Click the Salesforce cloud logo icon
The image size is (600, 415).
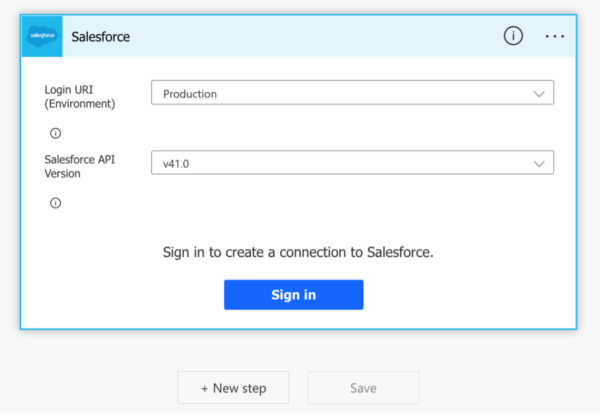coord(42,36)
